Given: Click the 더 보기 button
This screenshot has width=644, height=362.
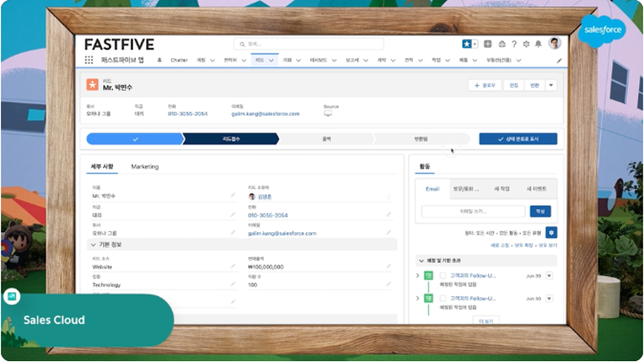Looking at the screenshot, I should [x=487, y=321].
